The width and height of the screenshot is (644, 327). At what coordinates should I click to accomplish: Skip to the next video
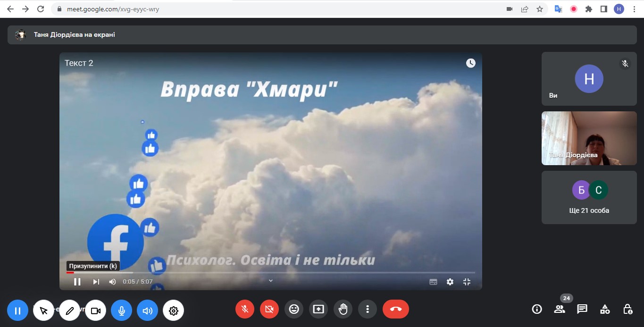[x=96, y=282]
